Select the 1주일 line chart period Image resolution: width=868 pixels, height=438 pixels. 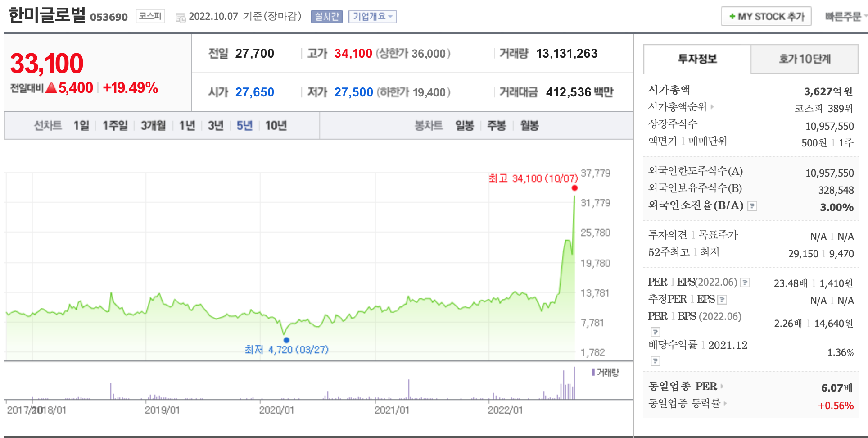115,125
